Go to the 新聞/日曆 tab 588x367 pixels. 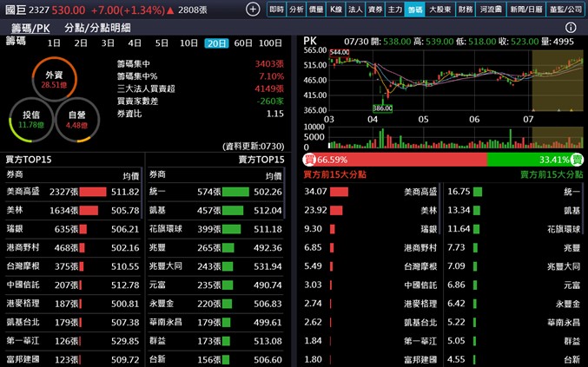tap(527, 9)
